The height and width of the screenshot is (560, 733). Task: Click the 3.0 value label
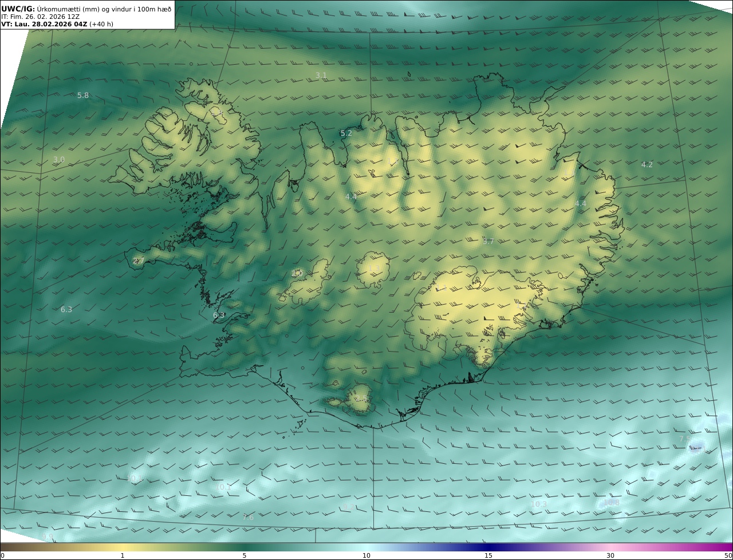(59, 160)
